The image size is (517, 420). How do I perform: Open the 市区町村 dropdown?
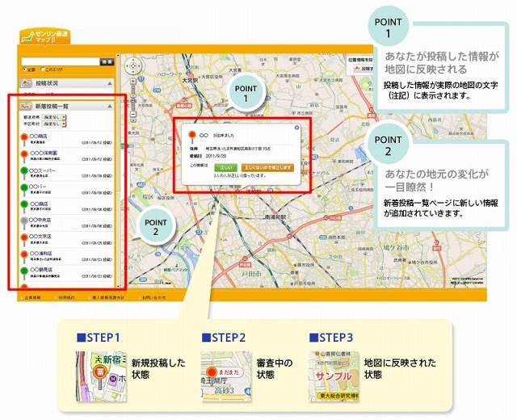(x=54, y=124)
